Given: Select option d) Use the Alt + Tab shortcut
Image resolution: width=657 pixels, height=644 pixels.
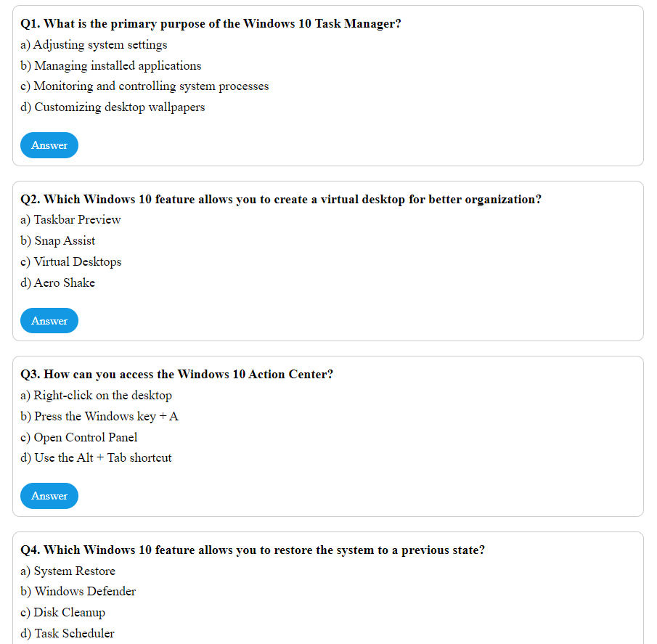Looking at the screenshot, I should coord(96,457).
